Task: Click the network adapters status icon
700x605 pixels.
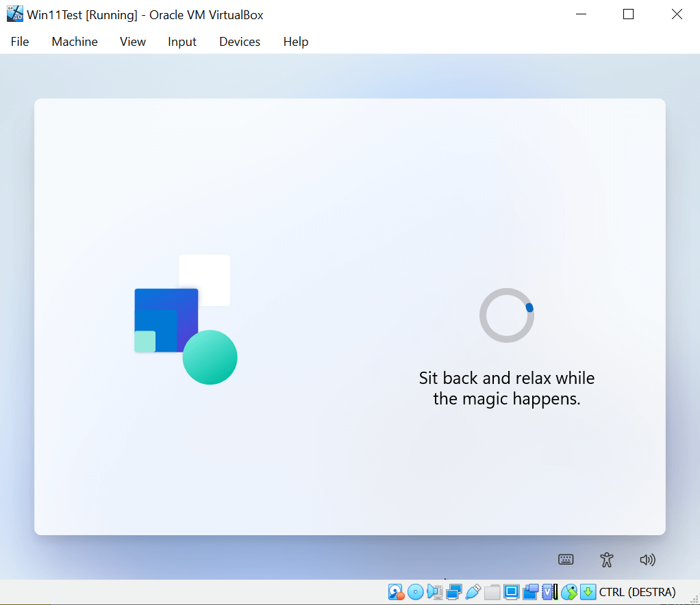Action: pos(453,592)
